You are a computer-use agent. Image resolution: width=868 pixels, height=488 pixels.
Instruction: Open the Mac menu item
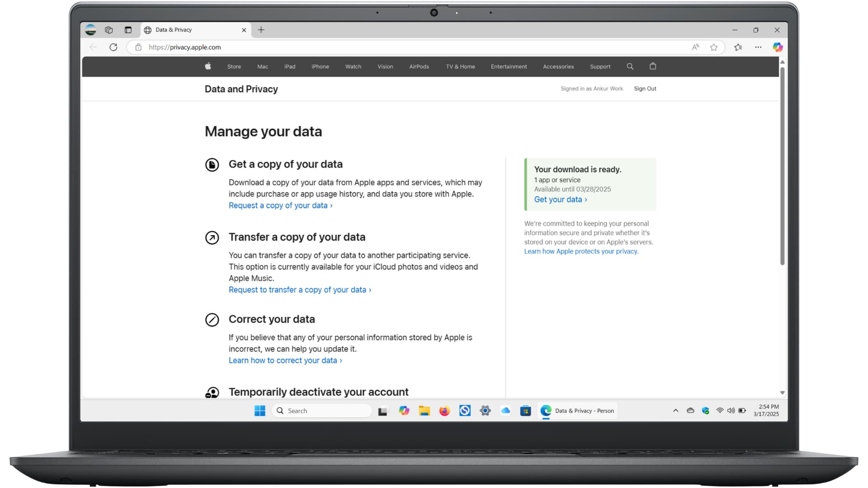click(x=263, y=66)
